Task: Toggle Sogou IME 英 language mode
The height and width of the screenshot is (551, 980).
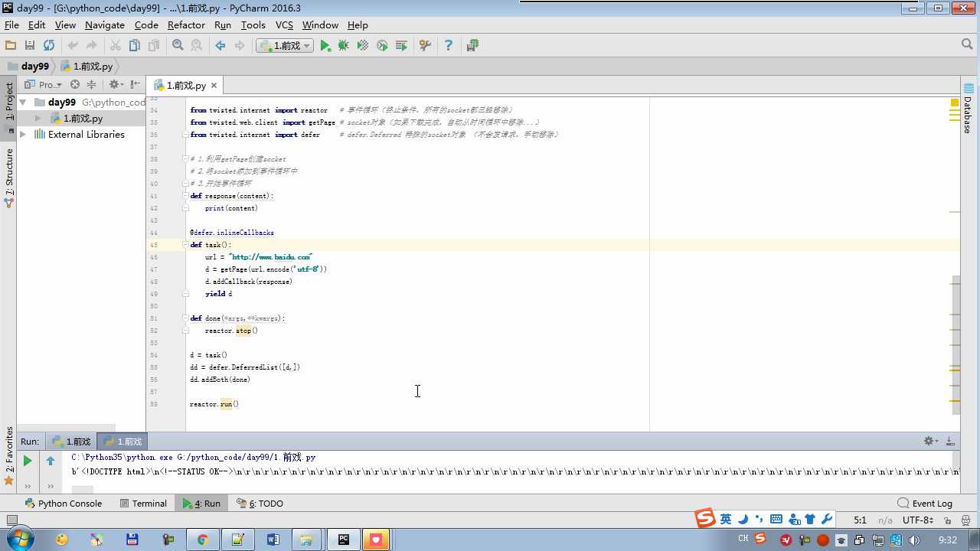Action: coord(725,520)
